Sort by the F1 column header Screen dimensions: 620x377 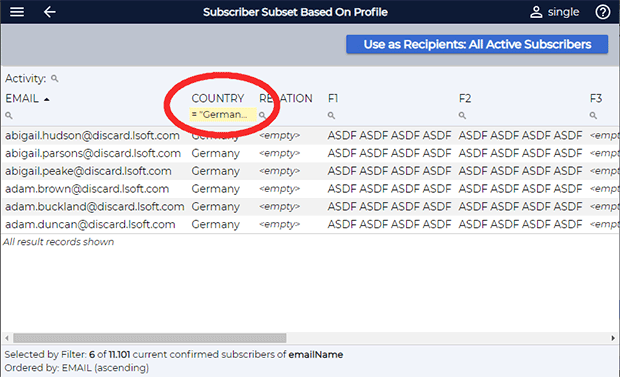coord(333,99)
